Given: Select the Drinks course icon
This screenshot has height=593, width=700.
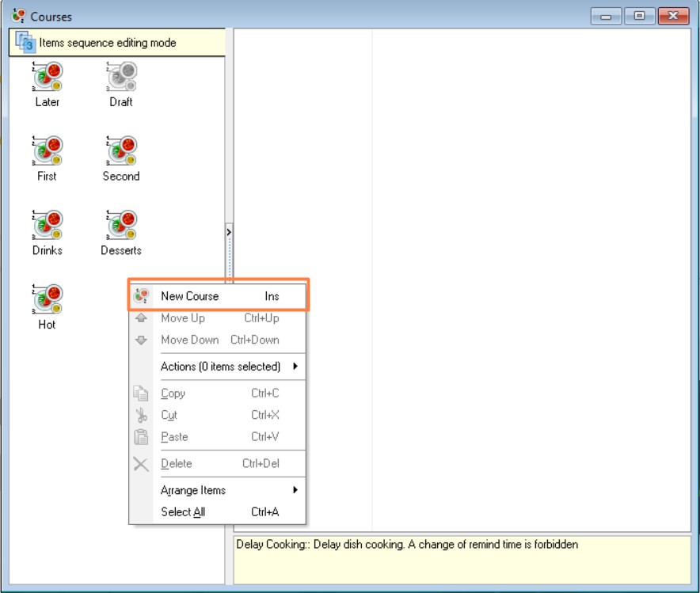Looking at the screenshot, I should [47, 226].
